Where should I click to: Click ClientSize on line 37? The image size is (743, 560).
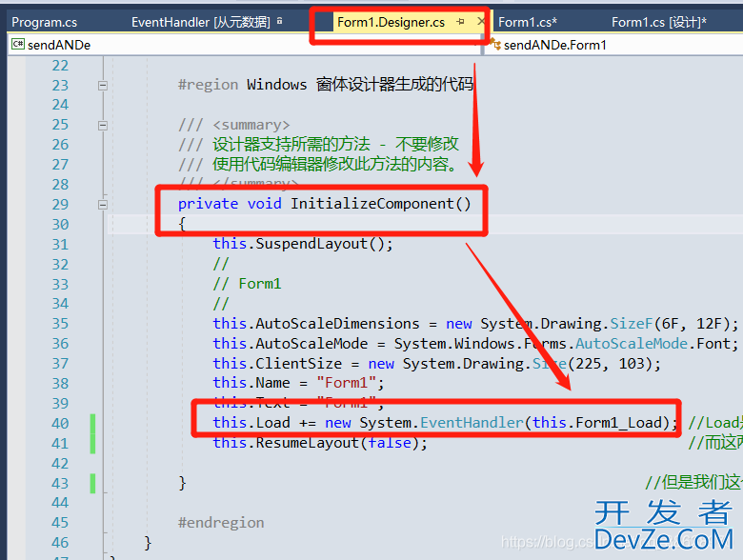pyautogui.click(x=299, y=364)
